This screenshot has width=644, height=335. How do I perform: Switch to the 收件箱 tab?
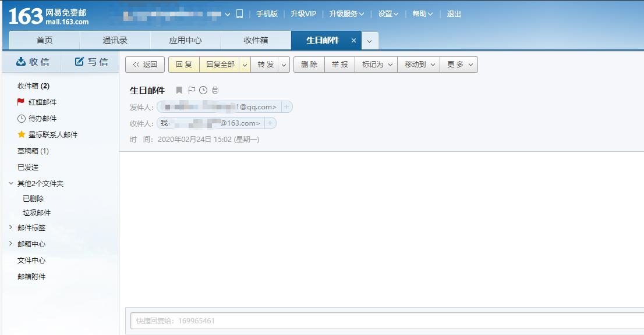point(256,40)
